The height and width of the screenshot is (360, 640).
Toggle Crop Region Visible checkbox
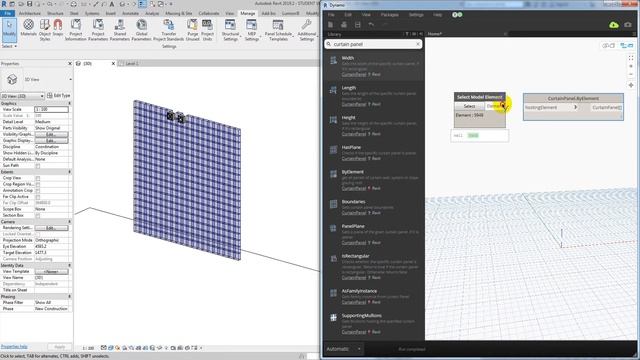pos(38,184)
